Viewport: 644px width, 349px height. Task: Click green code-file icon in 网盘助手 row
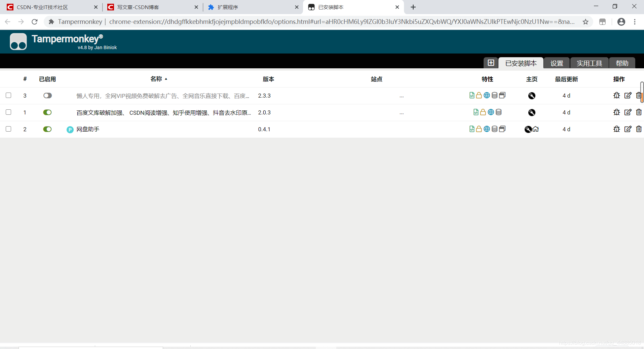[x=472, y=129]
